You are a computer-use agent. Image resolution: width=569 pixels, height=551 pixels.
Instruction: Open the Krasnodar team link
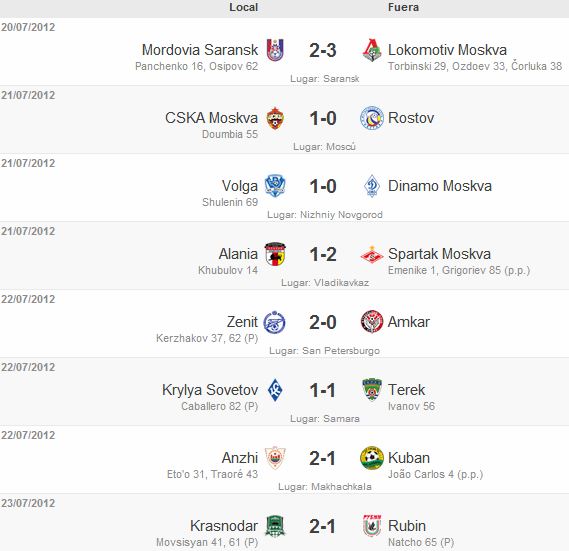224,526
